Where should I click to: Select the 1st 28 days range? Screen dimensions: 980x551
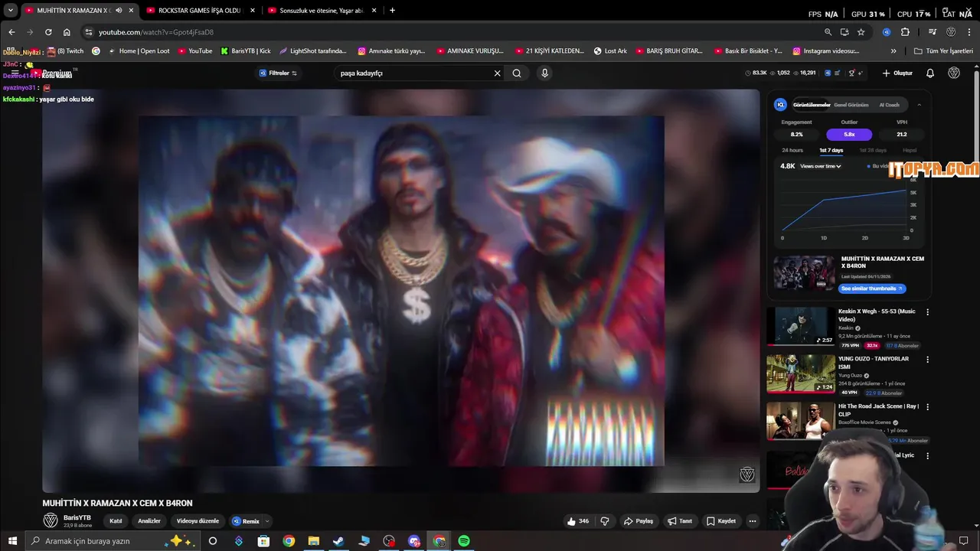click(873, 151)
